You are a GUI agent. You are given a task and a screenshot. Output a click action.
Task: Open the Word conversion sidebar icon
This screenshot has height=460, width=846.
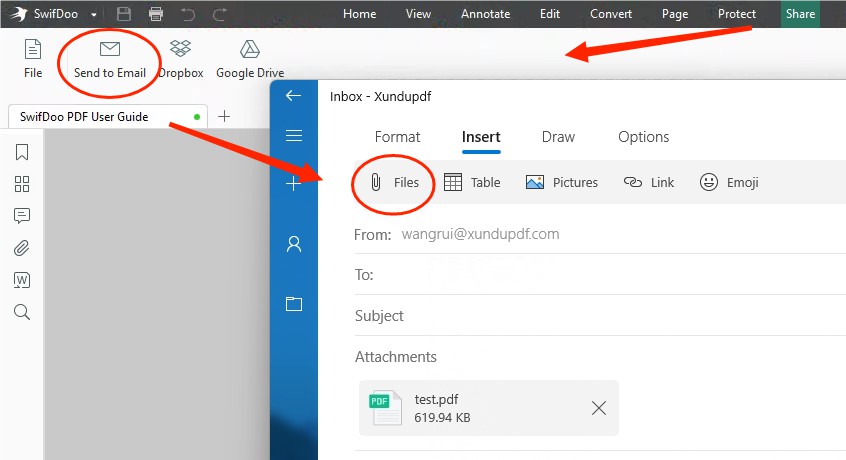pos(22,280)
